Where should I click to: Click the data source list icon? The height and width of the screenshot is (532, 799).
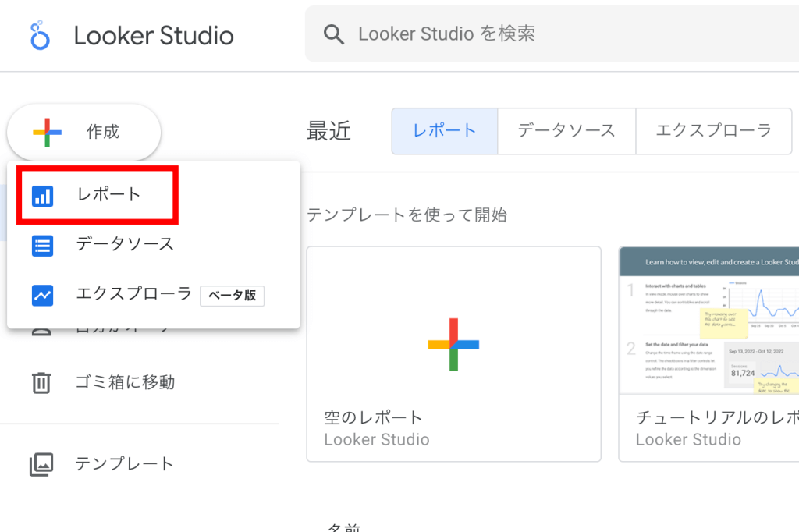42,246
